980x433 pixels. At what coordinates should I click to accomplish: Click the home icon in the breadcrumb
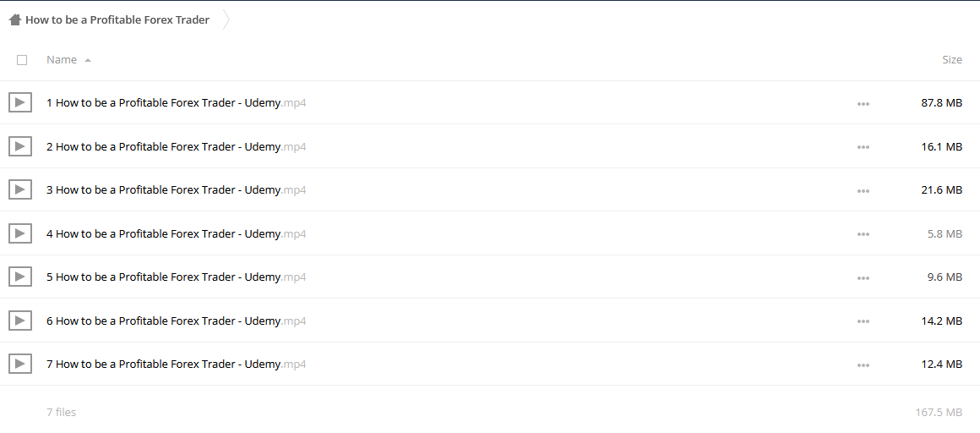click(x=15, y=20)
